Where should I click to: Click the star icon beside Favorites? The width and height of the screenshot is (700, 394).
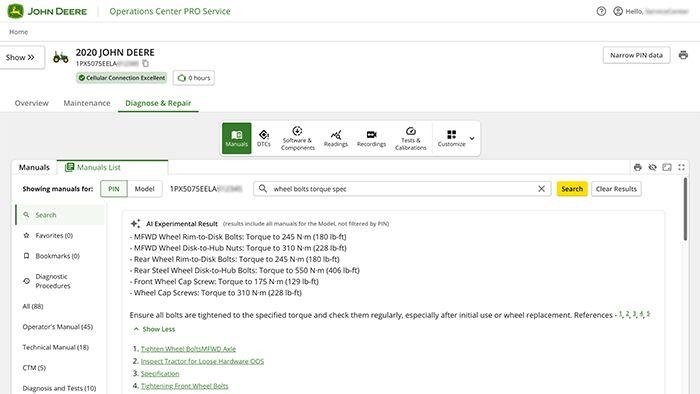pyautogui.click(x=26, y=236)
